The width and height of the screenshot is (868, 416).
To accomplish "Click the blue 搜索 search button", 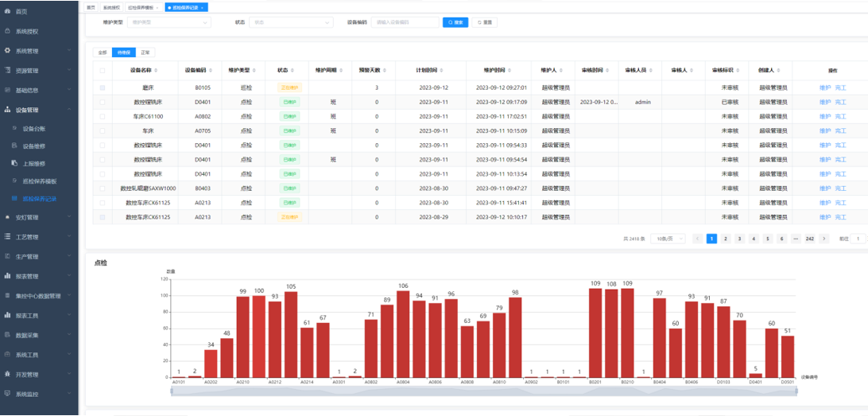I will point(455,23).
